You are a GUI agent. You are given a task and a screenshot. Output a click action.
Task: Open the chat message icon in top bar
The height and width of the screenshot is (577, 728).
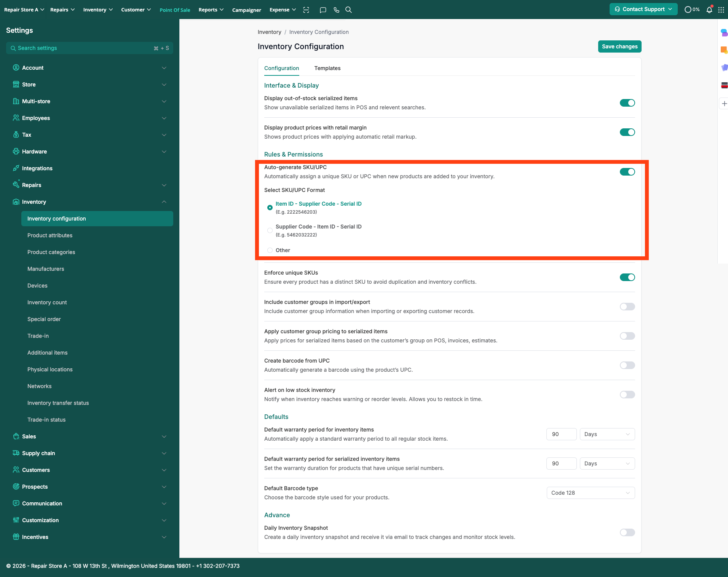(x=323, y=10)
